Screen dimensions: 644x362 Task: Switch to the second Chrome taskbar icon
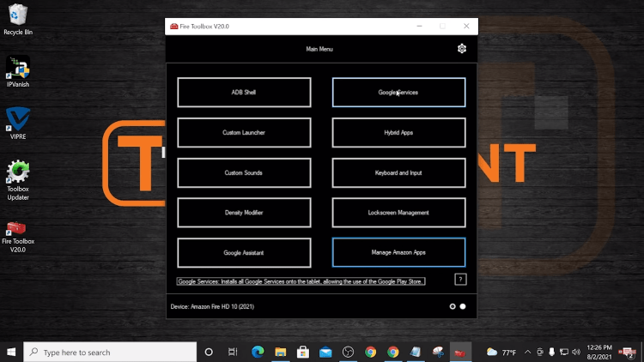pyautogui.click(x=393, y=353)
